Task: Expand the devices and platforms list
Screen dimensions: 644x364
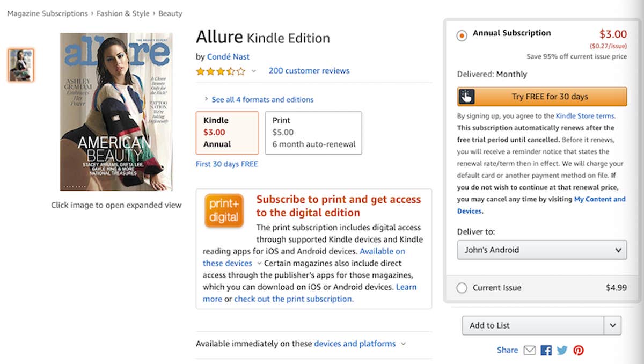Action: 355,344
